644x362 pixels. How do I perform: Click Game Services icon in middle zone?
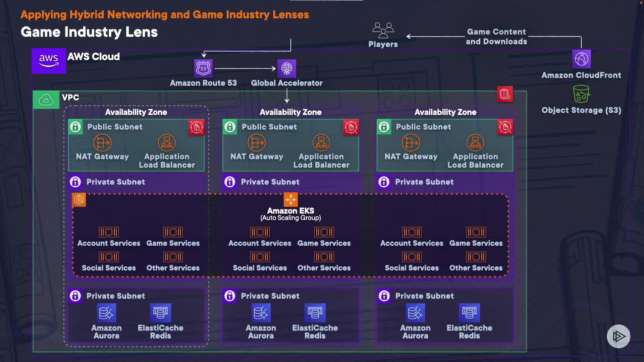324,232
